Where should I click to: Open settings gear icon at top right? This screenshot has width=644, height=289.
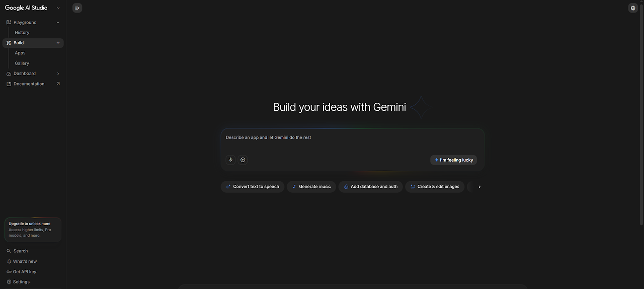[633, 8]
